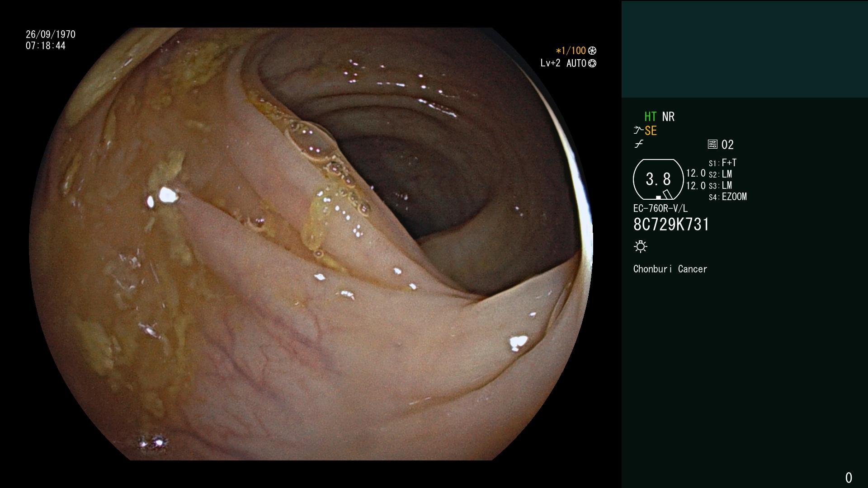Click the endoscopic live image view

pyautogui.click(x=311, y=244)
